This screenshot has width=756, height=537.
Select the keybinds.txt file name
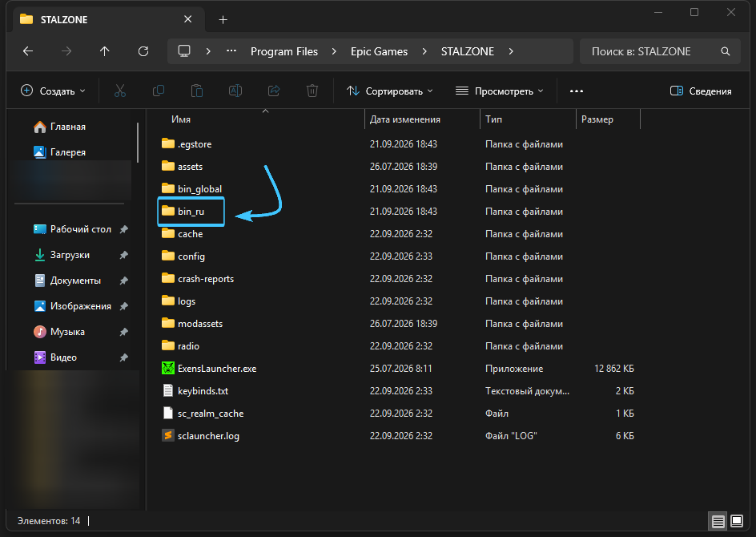203,391
